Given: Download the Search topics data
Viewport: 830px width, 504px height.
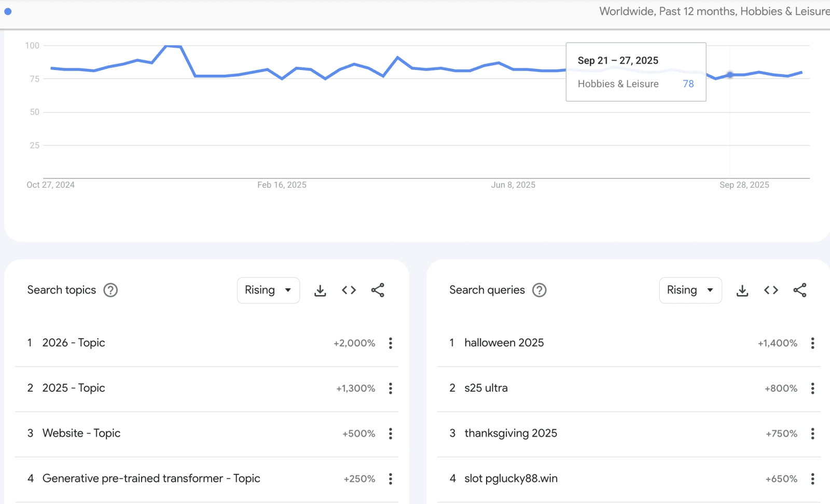Looking at the screenshot, I should (320, 290).
